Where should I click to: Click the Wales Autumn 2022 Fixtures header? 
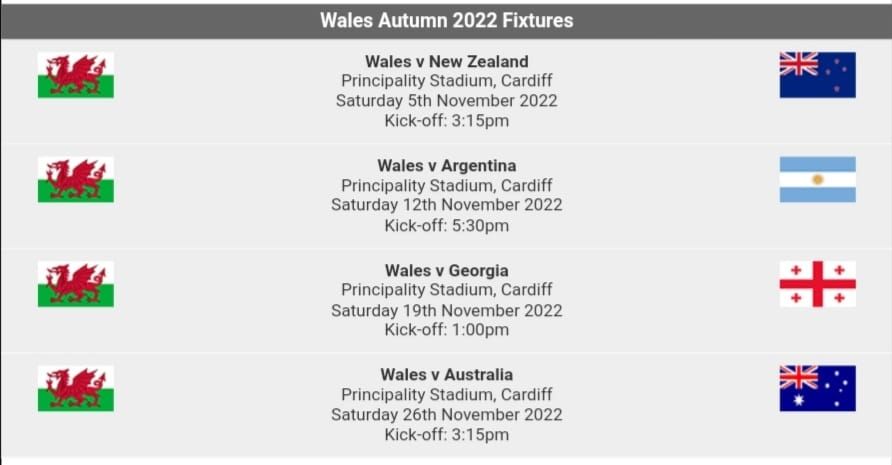pyautogui.click(x=446, y=20)
